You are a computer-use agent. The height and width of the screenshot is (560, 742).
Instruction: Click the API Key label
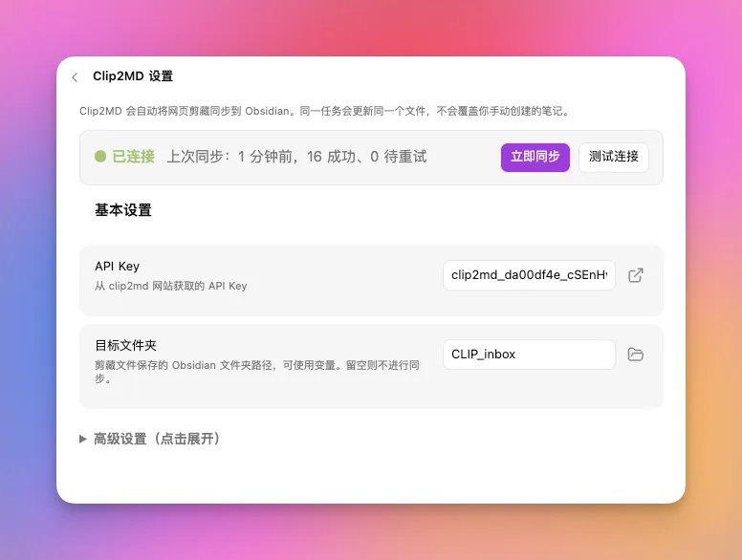[117, 267]
